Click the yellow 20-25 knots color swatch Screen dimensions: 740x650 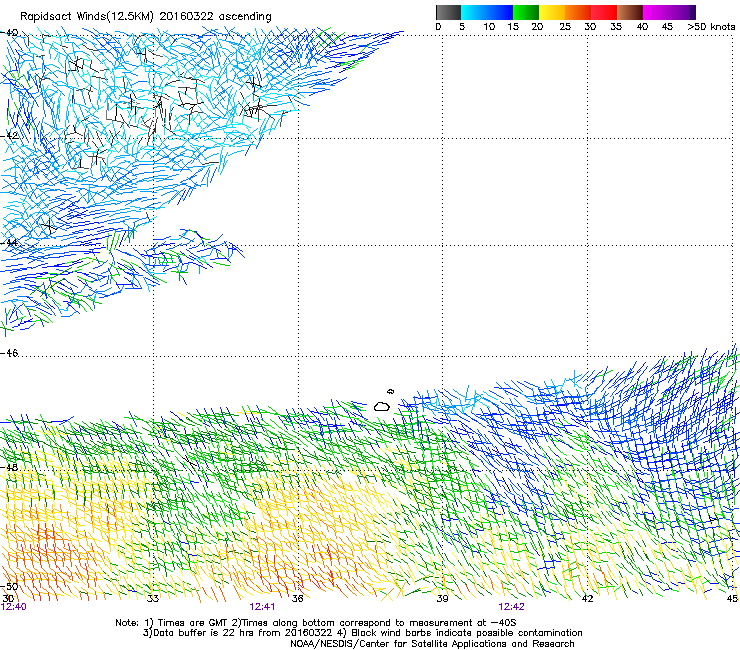[552, 12]
